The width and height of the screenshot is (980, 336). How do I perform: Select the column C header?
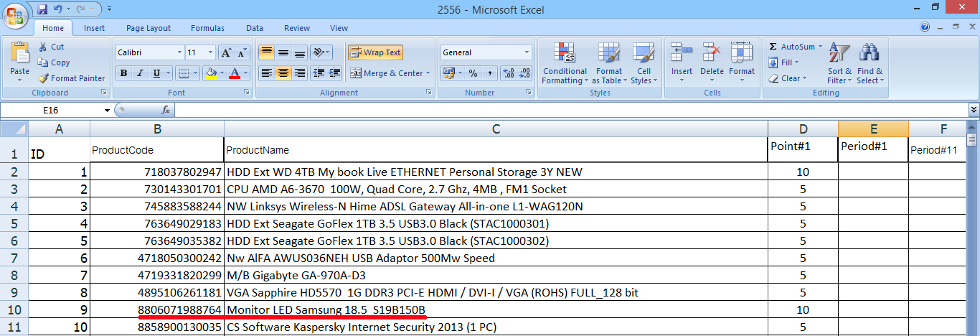[496, 129]
